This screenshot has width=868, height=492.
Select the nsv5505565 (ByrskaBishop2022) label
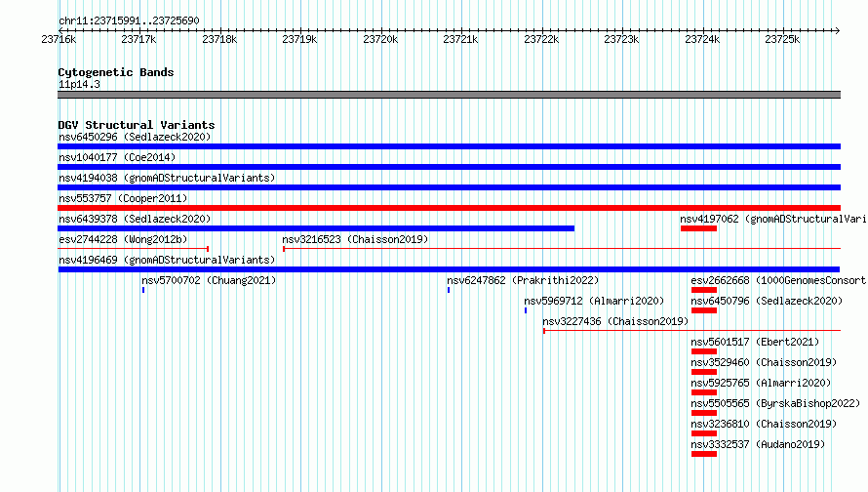(775, 403)
